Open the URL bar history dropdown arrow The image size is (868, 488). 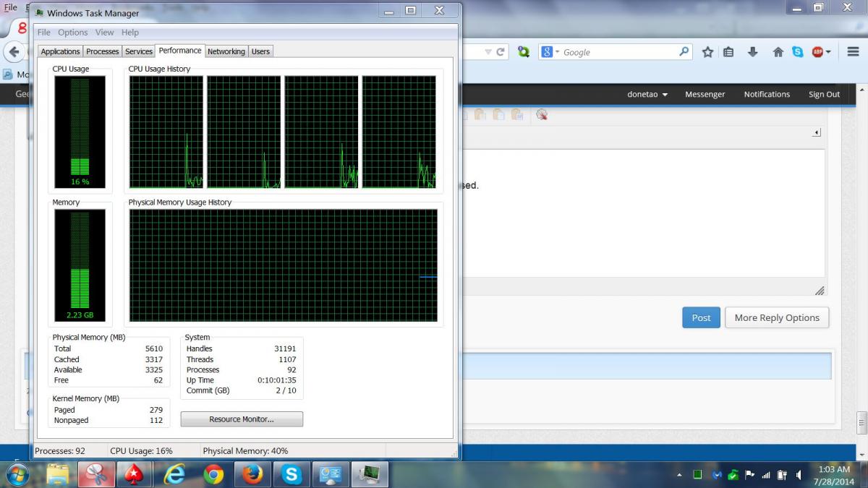(x=488, y=52)
